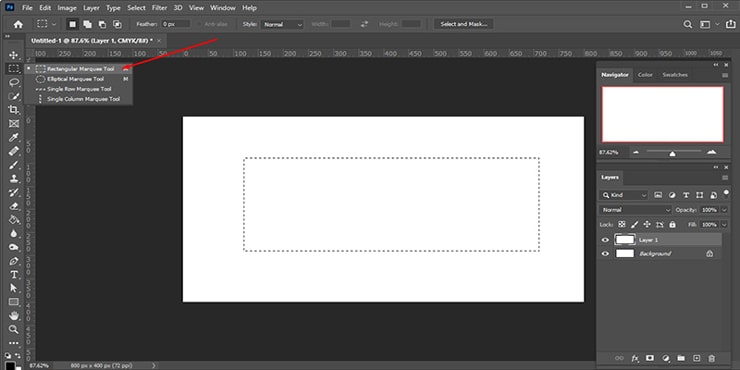Toggle lock transparent pixels
The width and height of the screenshot is (740, 370).
tap(622, 225)
